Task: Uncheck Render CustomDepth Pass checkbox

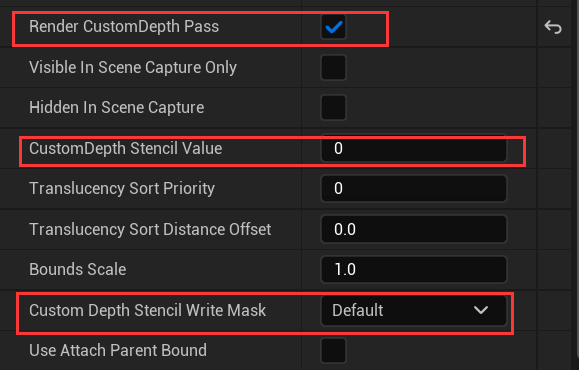Action: click(x=333, y=27)
